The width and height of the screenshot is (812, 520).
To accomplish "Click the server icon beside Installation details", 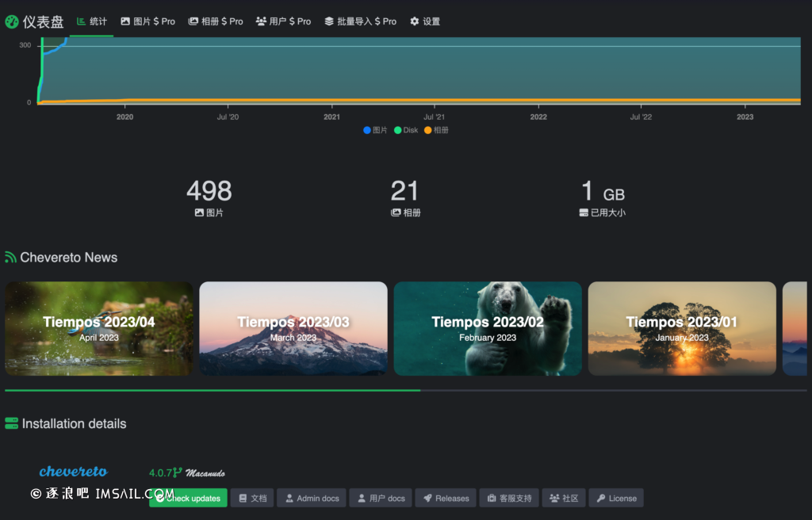I will pyautogui.click(x=11, y=424).
